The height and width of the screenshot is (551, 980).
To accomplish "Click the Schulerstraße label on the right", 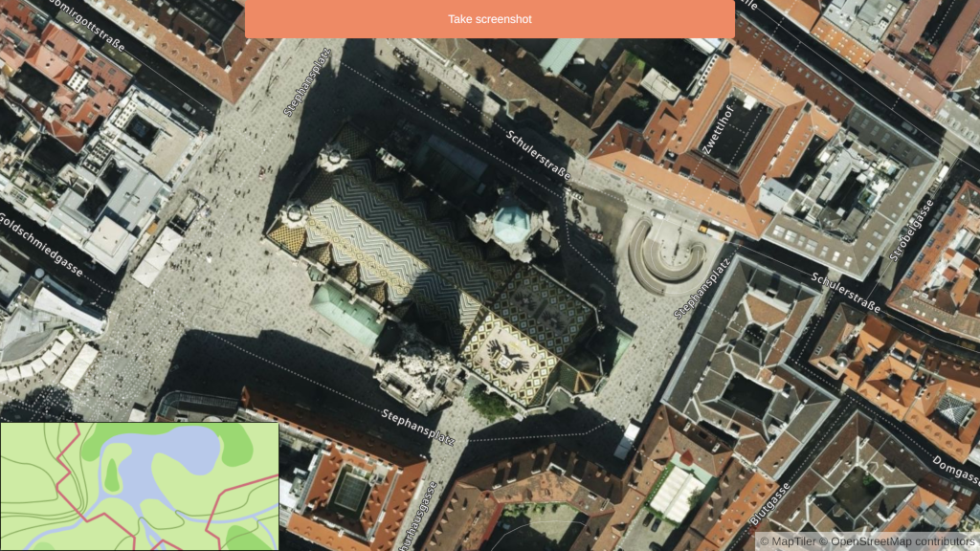I will pos(846,292).
